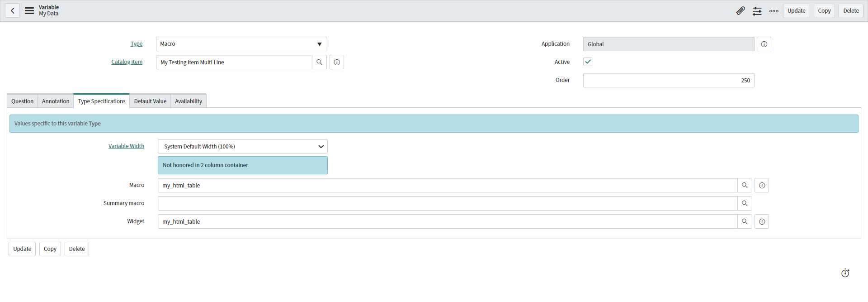
Task: Preview the Catalog item record info icon
Action: (337, 62)
